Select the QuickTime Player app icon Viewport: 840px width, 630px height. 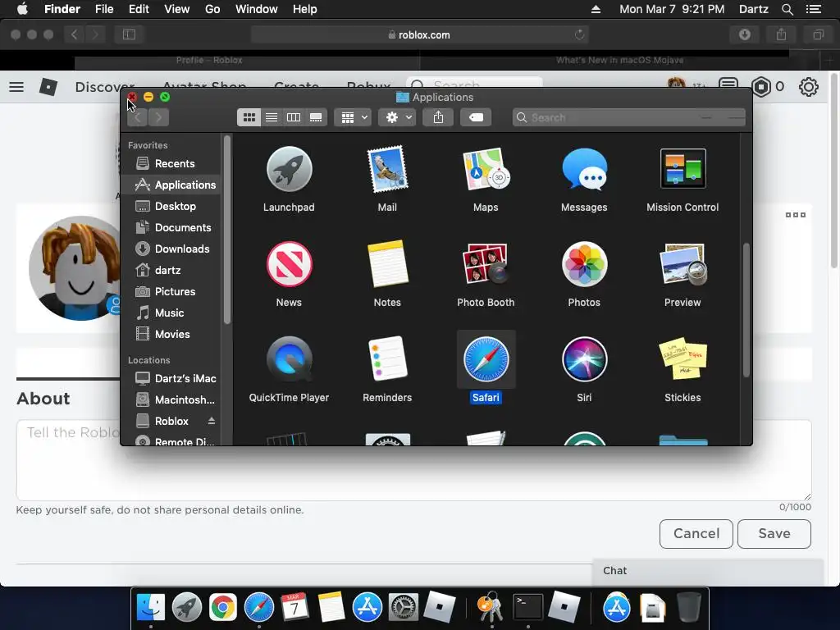coord(290,359)
